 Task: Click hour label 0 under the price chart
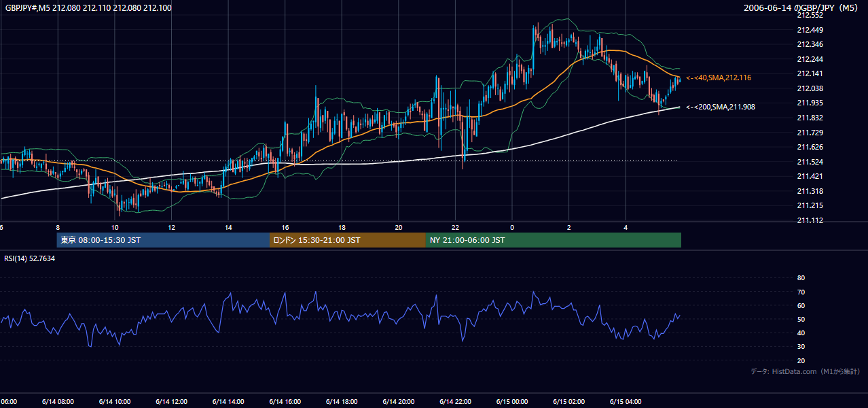(512, 227)
